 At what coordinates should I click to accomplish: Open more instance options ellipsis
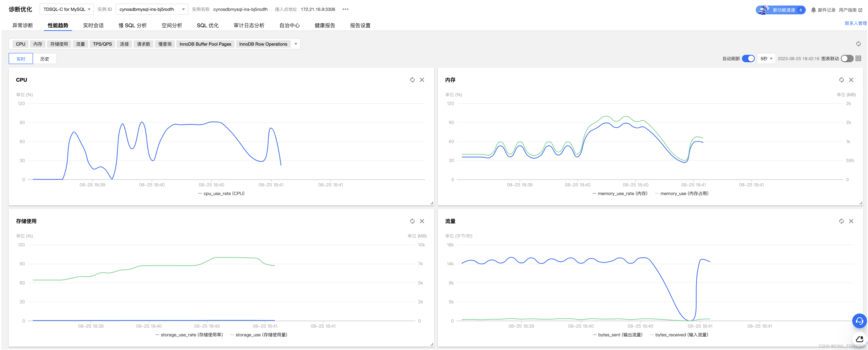(345, 9)
